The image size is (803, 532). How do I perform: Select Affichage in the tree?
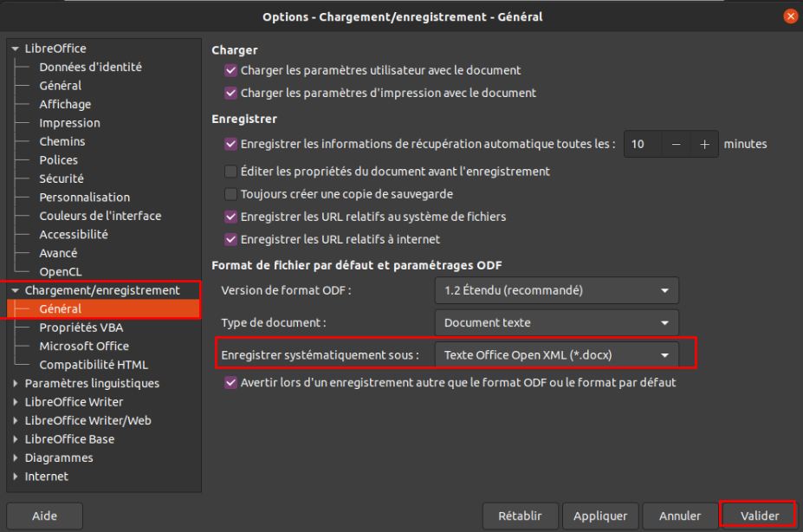[65, 105]
